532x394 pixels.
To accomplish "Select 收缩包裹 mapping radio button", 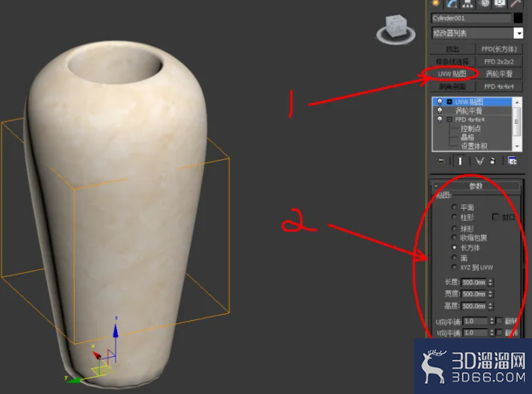I will tap(454, 237).
